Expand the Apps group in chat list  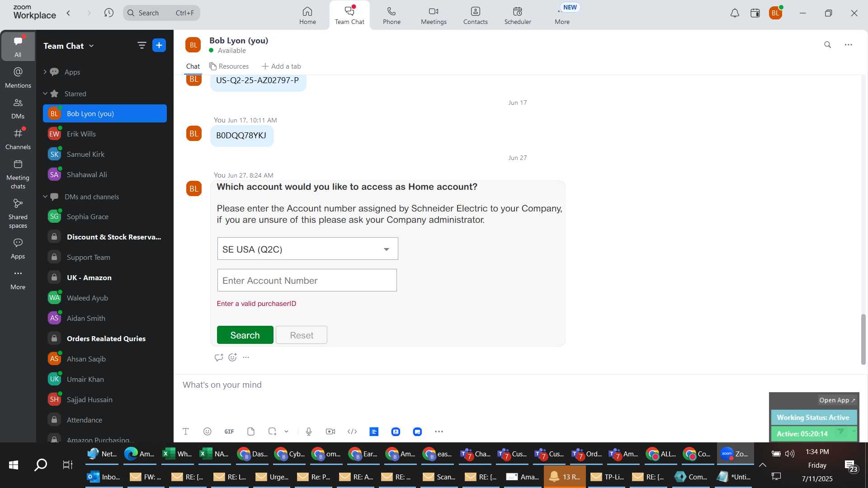point(45,72)
